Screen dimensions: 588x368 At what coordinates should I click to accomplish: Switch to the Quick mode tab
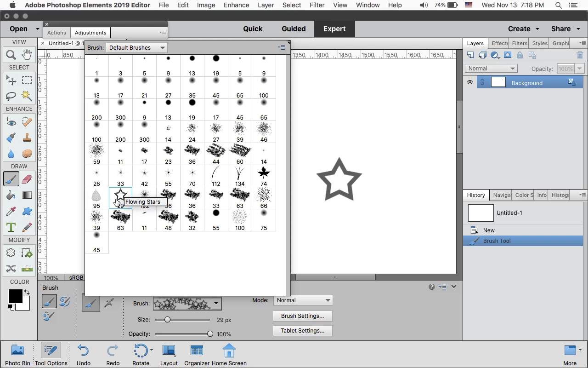(253, 29)
